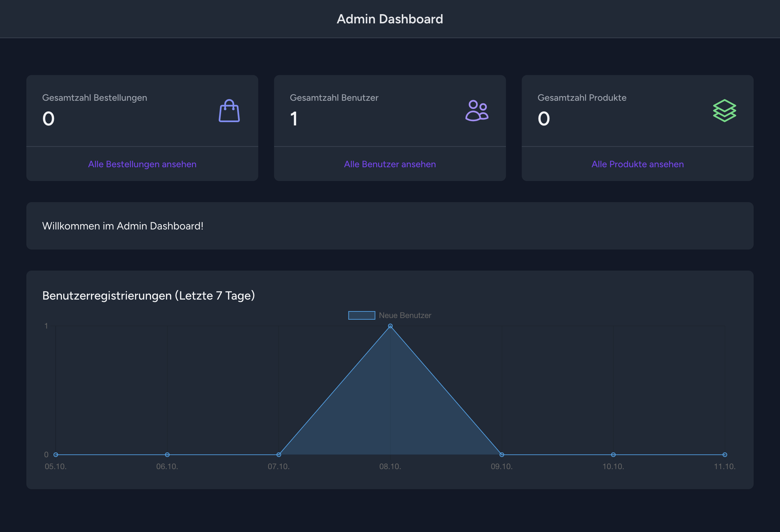
Task: Click the data point on 05.10.
Action: click(x=56, y=455)
